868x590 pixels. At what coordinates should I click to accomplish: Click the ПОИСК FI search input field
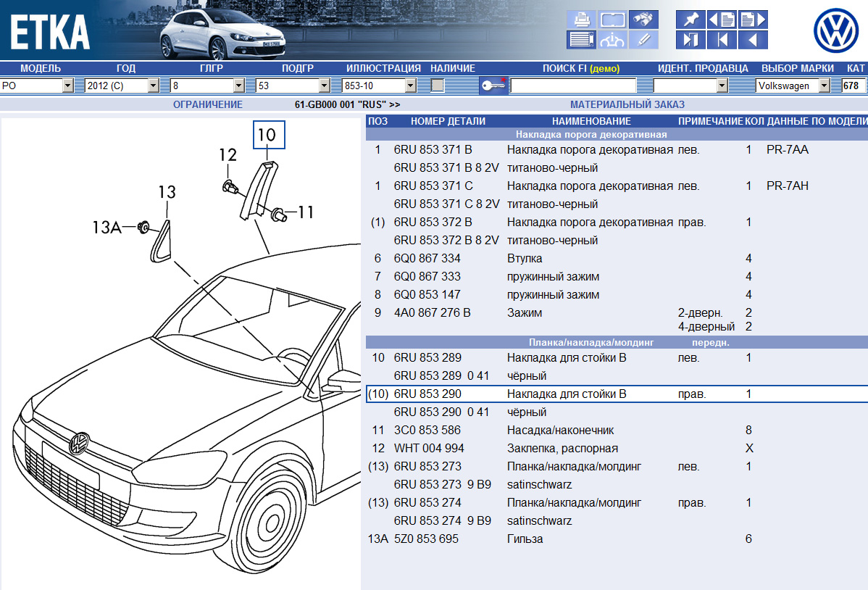pyautogui.click(x=572, y=86)
